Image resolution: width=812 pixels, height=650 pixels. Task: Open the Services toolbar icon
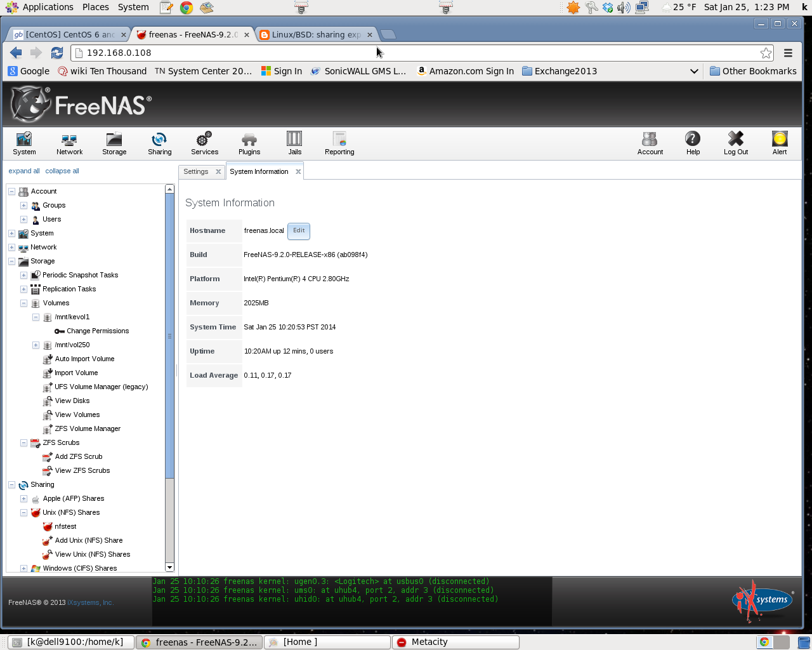pyautogui.click(x=204, y=143)
